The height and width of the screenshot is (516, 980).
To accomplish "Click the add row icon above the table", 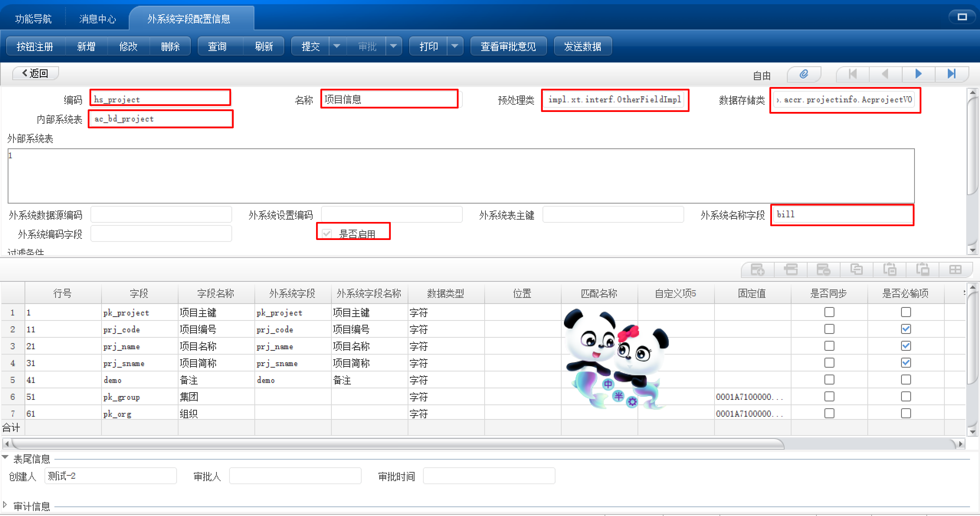I will pos(757,270).
